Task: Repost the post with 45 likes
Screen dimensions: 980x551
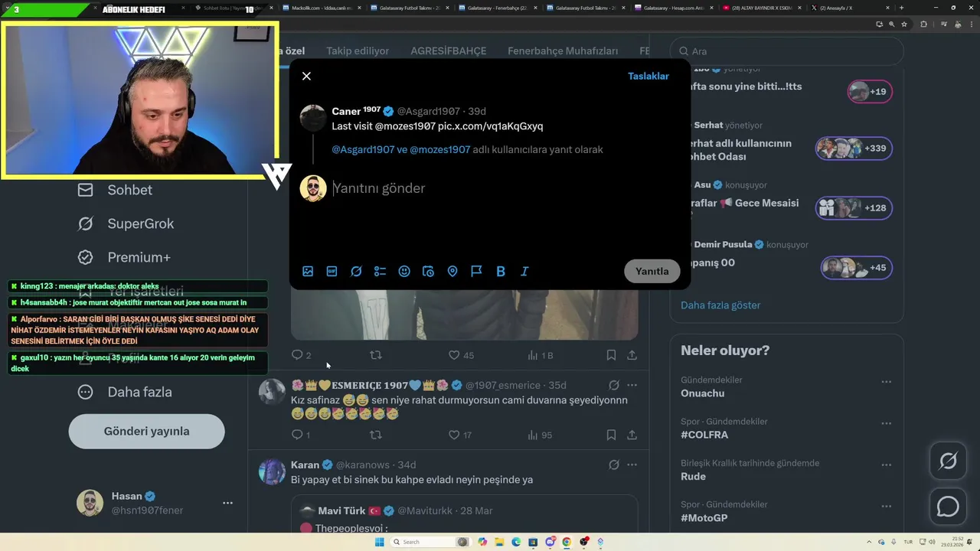Action: [376, 355]
